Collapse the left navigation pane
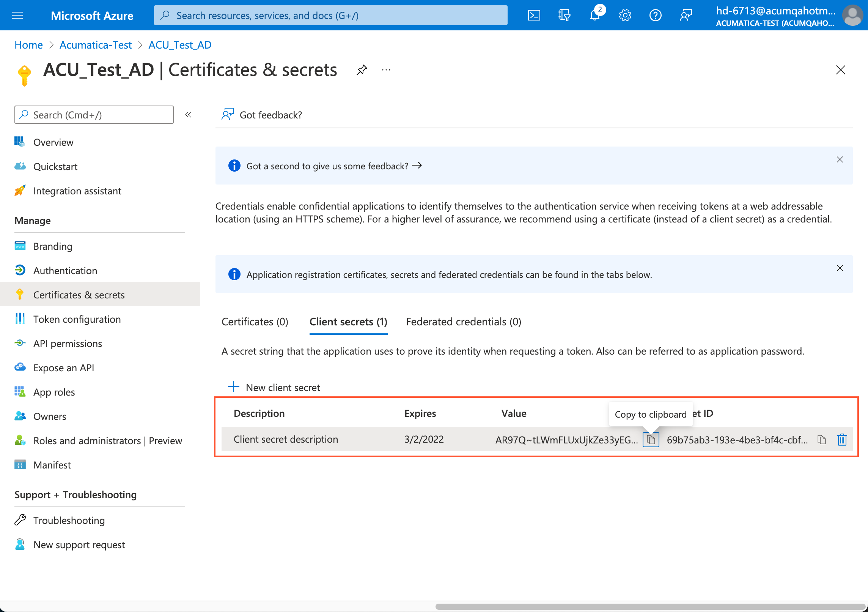 [x=189, y=115]
